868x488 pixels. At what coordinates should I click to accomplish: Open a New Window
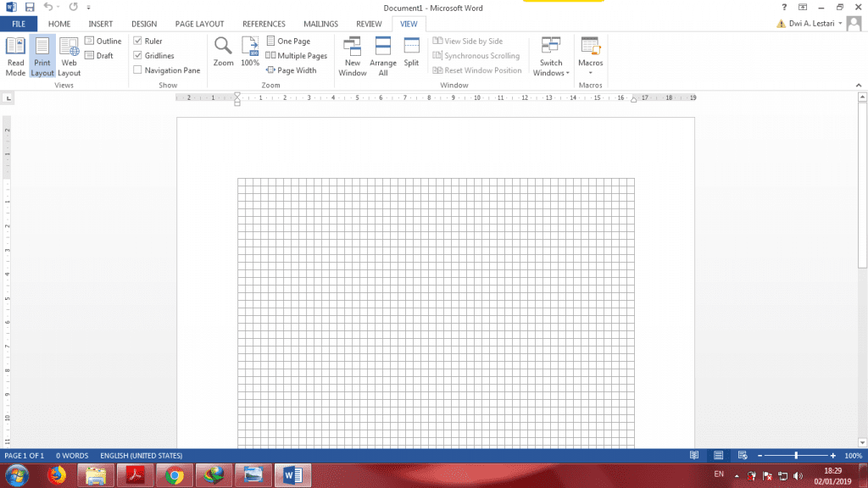(353, 56)
